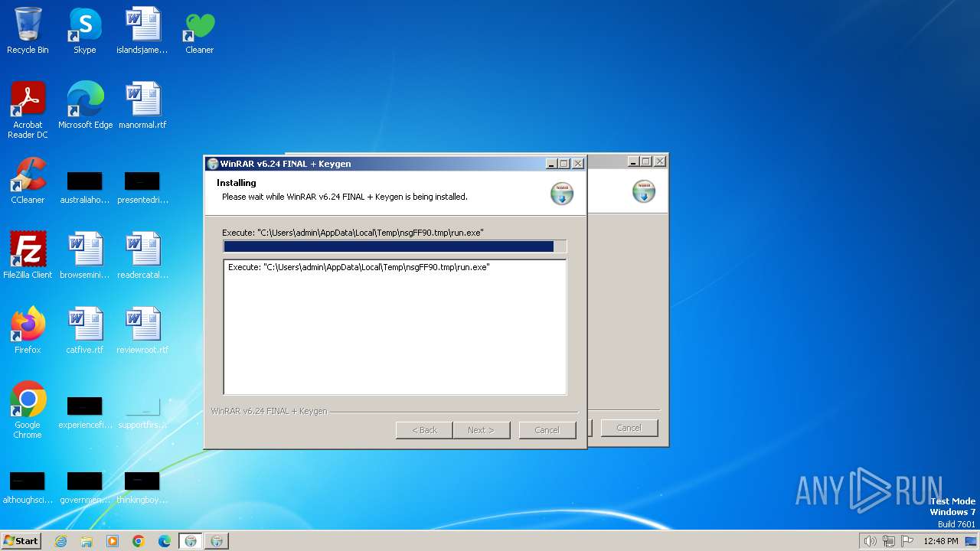
Task: Minimize the WinRAR Keygen installer window
Action: click(x=551, y=164)
